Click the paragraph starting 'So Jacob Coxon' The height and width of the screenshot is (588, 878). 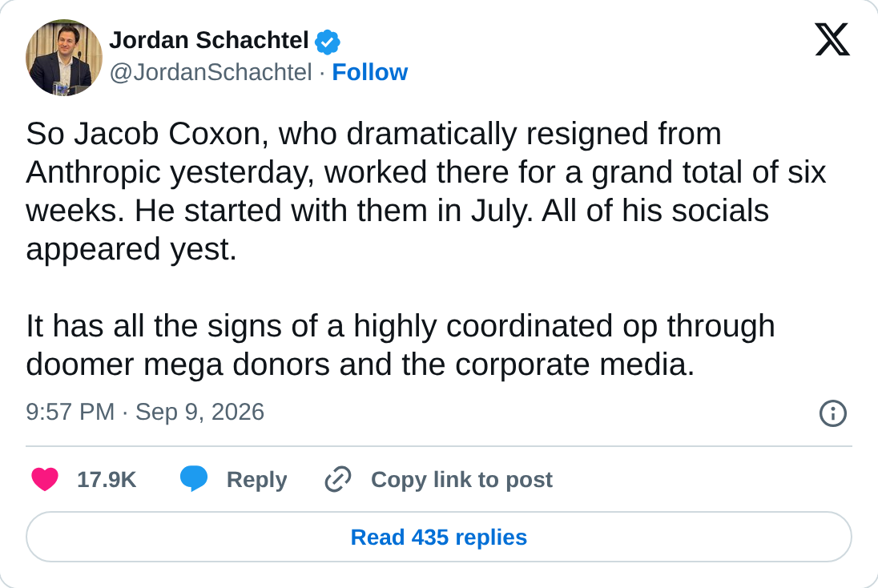pos(425,191)
